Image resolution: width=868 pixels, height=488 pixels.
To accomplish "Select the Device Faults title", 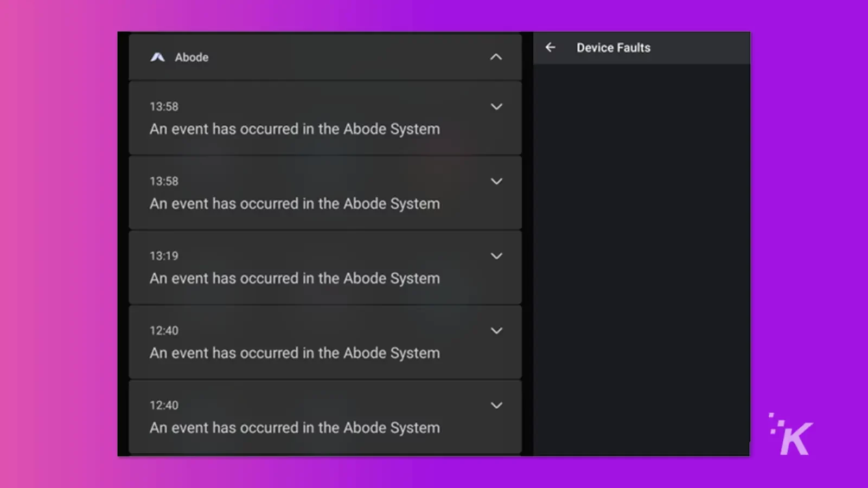I will (x=612, y=48).
